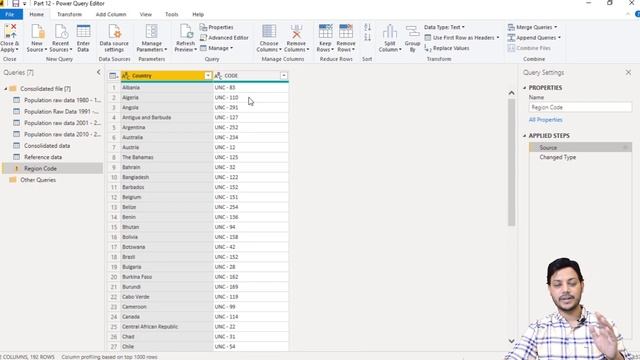Open the Manage query dropdown
Viewport: 640px width, 360px height.
[x=216, y=48]
